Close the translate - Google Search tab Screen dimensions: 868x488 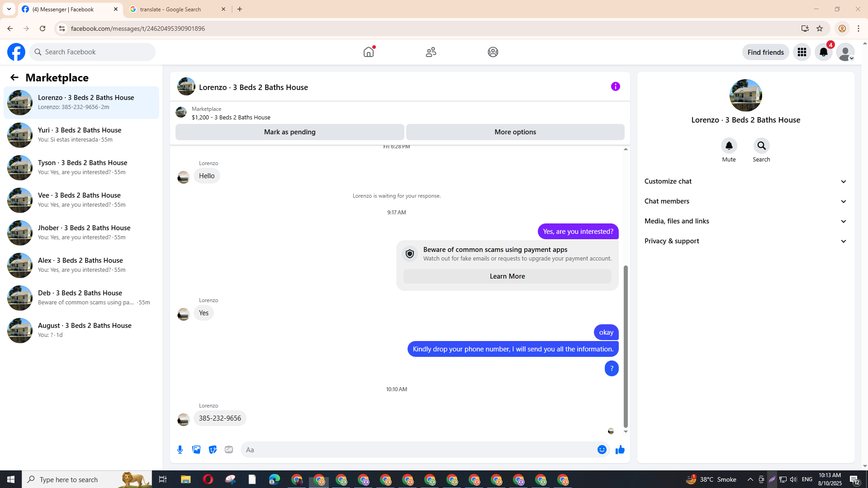click(x=223, y=9)
